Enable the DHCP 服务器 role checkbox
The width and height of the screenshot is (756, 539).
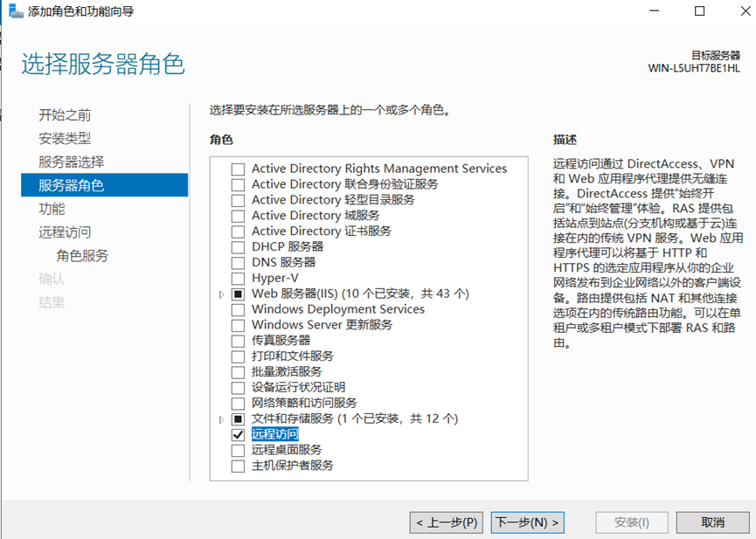pos(238,247)
